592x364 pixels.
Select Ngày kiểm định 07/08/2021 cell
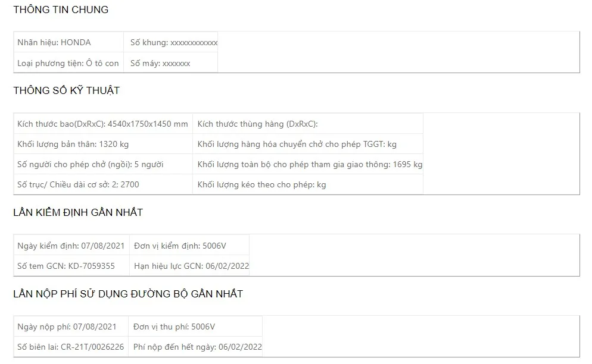coord(70,245)
